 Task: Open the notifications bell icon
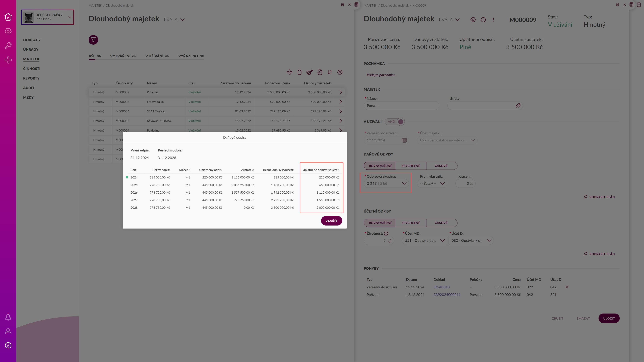pos(8,317)
